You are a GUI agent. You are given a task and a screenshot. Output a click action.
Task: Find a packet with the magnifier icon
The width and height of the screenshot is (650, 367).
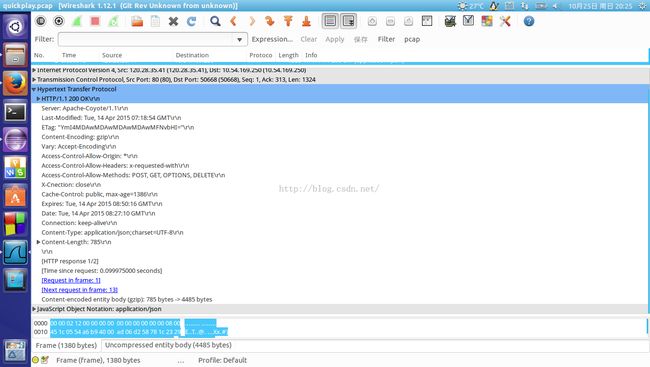point(215,21)
